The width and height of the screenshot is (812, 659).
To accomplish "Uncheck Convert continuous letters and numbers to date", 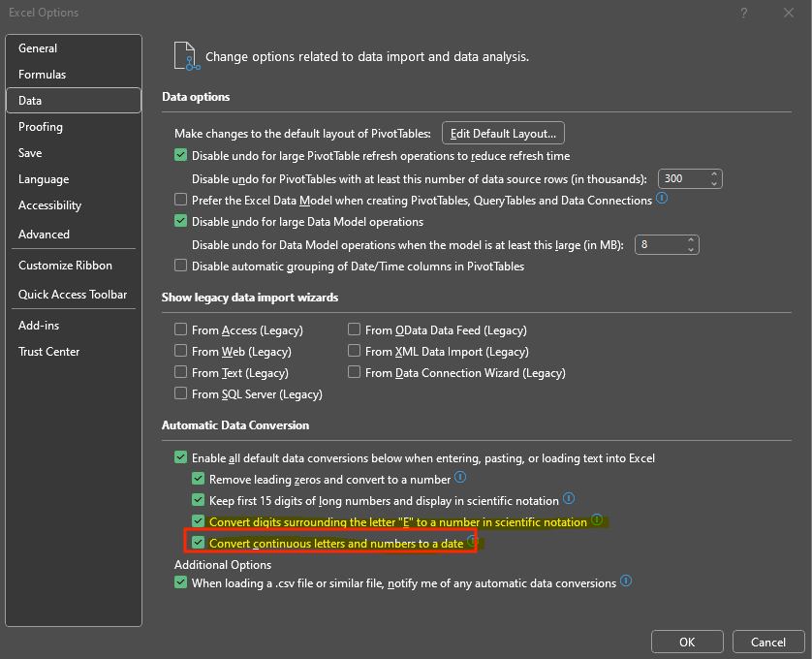I will pos(198,543).
